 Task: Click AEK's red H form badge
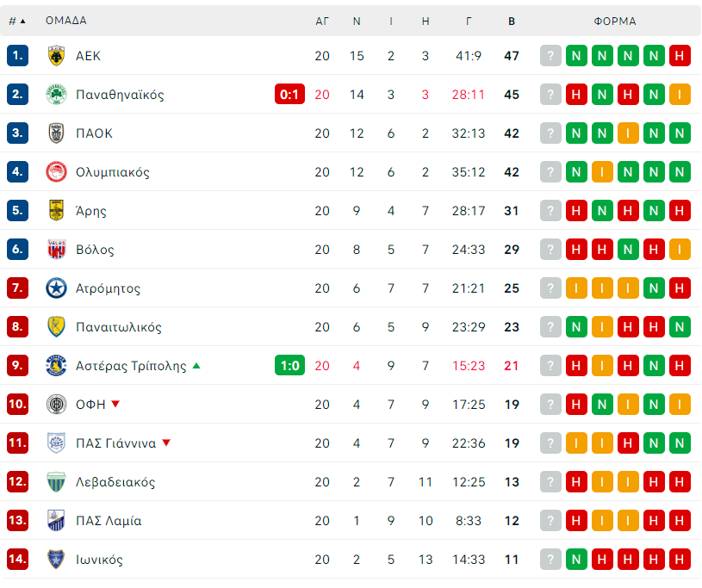[x=680, y=56]
